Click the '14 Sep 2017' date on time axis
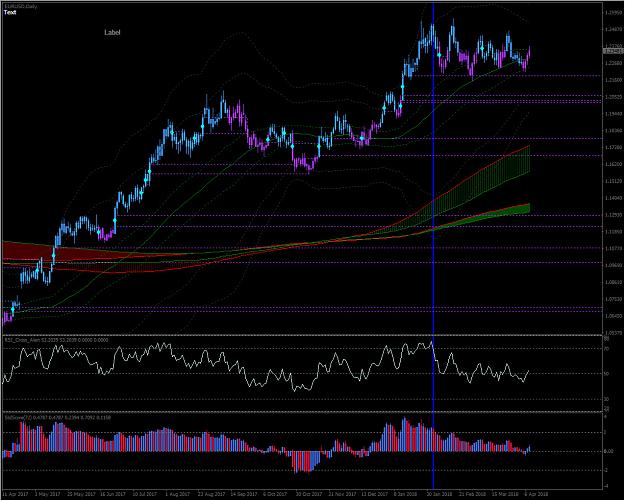Image resolution: width=625 pixels, height=501 pixels. [x=244, y=494]
